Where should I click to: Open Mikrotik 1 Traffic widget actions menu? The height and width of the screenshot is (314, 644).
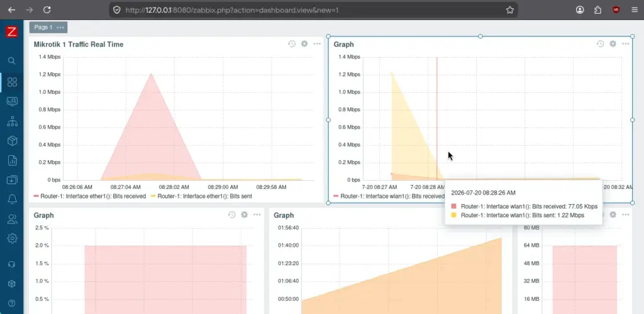[x=317, y=43]
